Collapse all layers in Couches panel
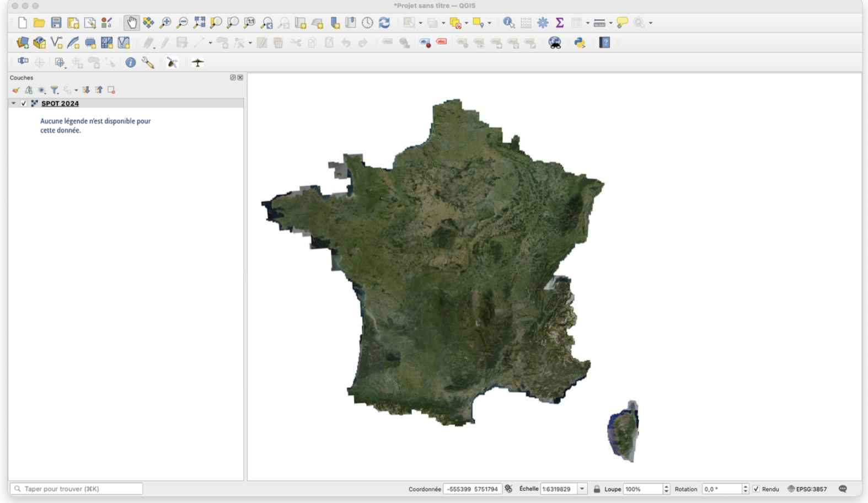The image size is (868, 503). (x=99, y=90)
